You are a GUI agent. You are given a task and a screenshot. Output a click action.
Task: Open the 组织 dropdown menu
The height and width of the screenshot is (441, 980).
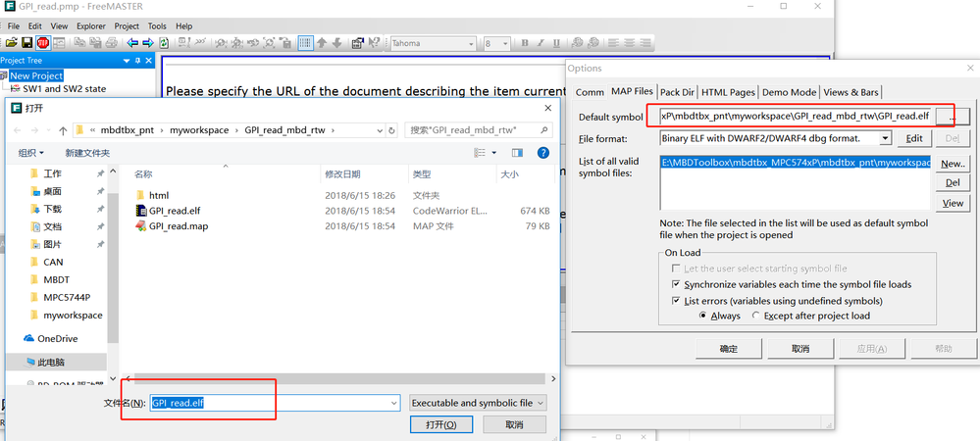coord(31,153)
